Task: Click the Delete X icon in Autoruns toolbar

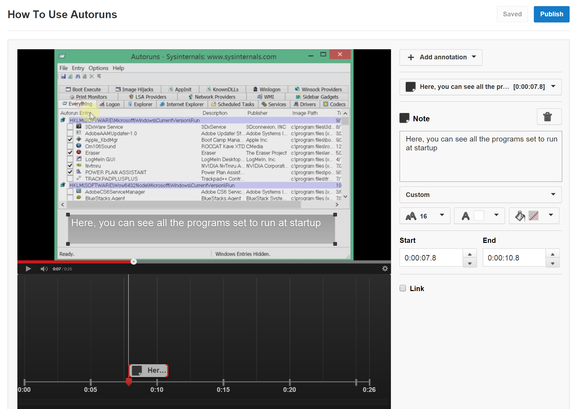Action: coord(92,77)
